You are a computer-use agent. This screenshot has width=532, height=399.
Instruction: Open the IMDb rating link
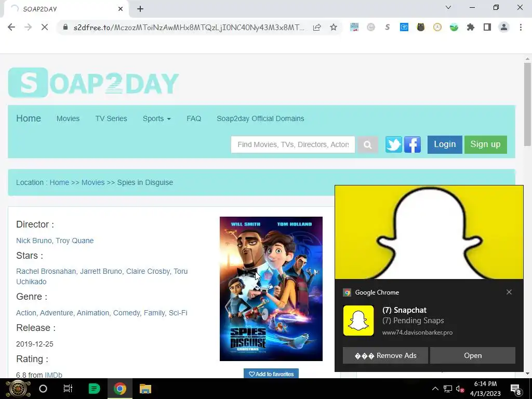tap(54, 375)
